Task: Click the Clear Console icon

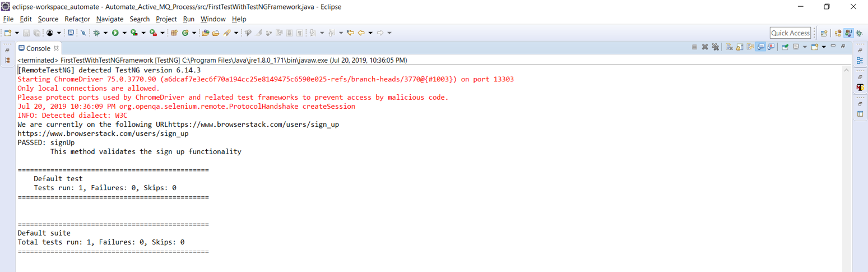Action: coord(729,47)
